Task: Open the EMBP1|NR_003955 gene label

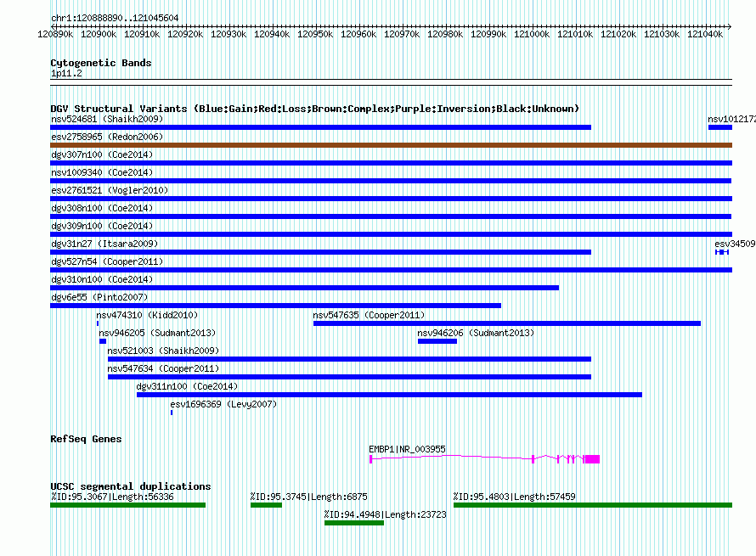Action: point(407,449)
